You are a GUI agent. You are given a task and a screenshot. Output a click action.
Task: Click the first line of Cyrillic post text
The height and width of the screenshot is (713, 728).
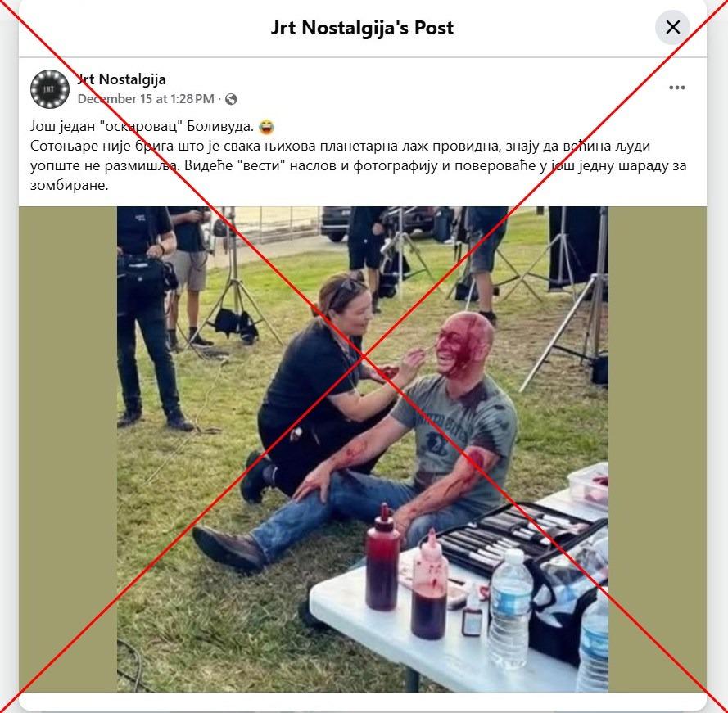(x=142, y=126)
